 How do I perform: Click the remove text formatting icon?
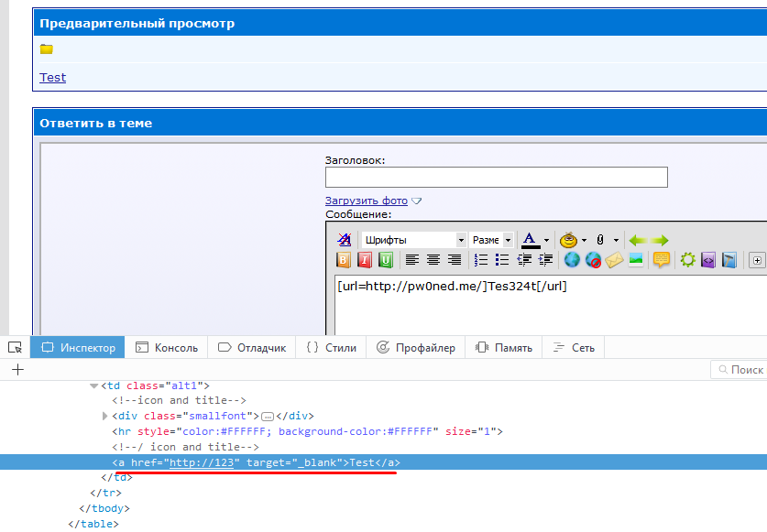(x=345, y=240)
